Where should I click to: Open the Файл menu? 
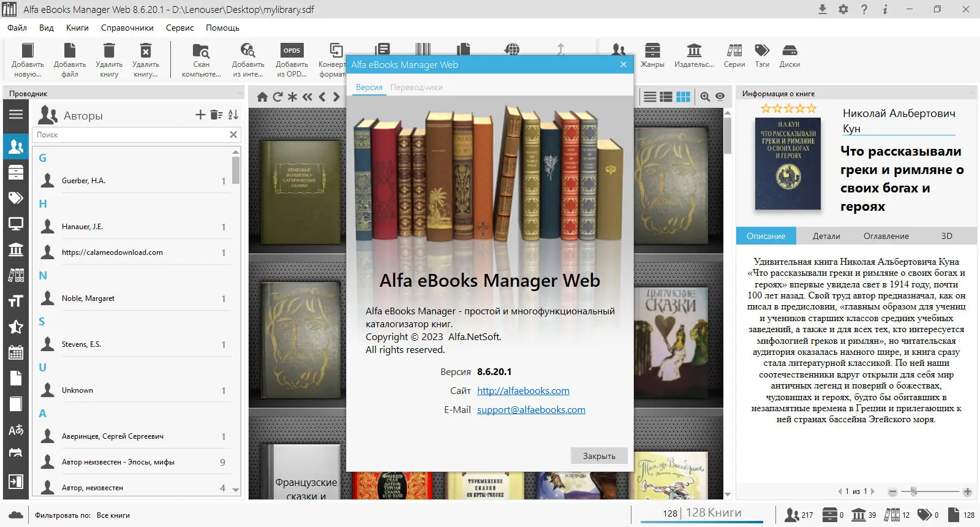coord(17,28)
